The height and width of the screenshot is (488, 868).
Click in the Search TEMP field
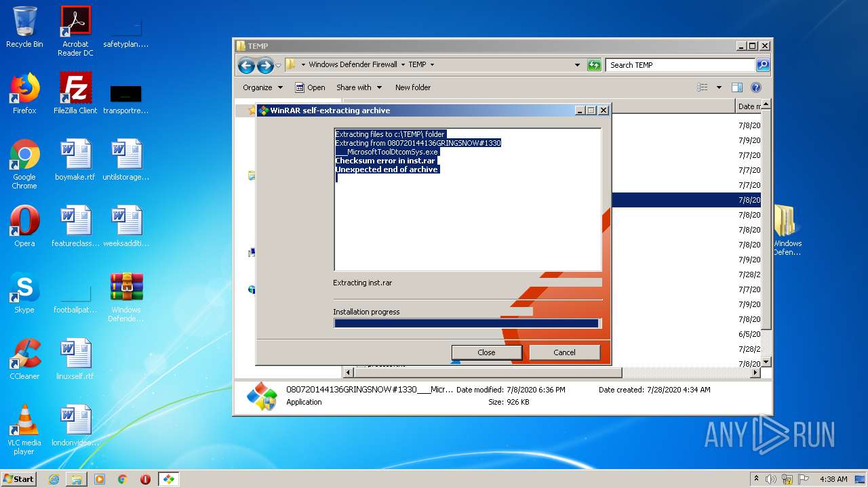coord(680,65)
